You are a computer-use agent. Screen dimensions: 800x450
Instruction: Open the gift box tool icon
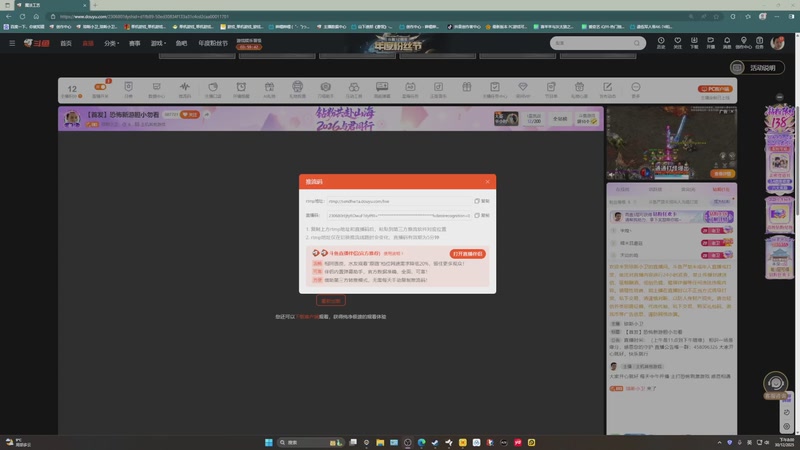[467, 87]
